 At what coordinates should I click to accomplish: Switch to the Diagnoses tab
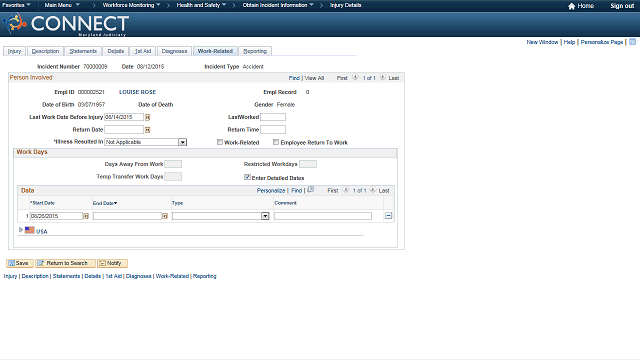(174, 51)
